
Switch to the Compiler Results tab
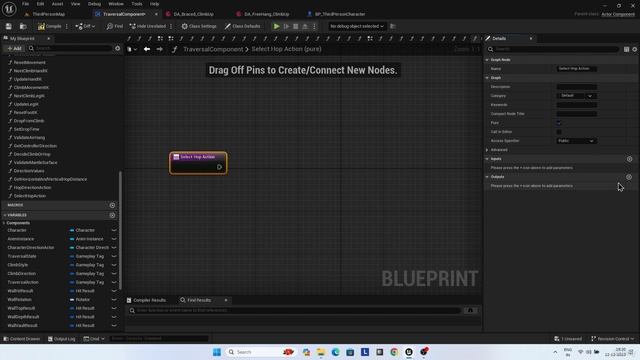pos(146,300)
